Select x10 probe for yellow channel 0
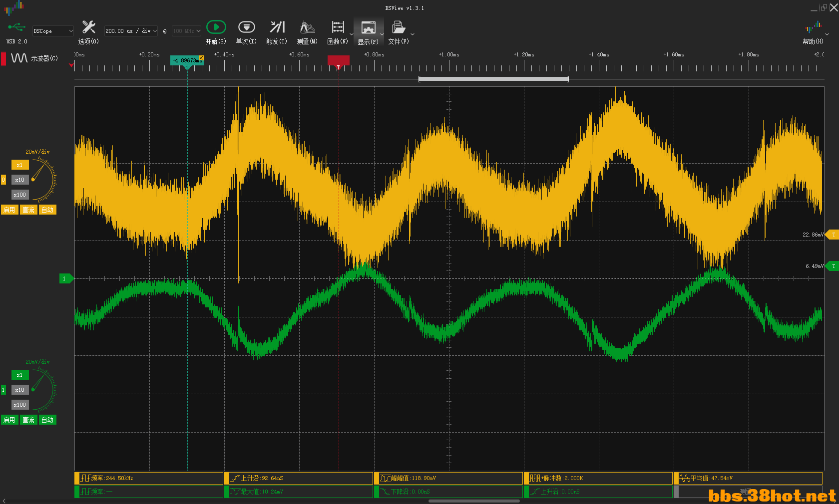The width and height of the screenshot is (839, 504). click(20, 180)
